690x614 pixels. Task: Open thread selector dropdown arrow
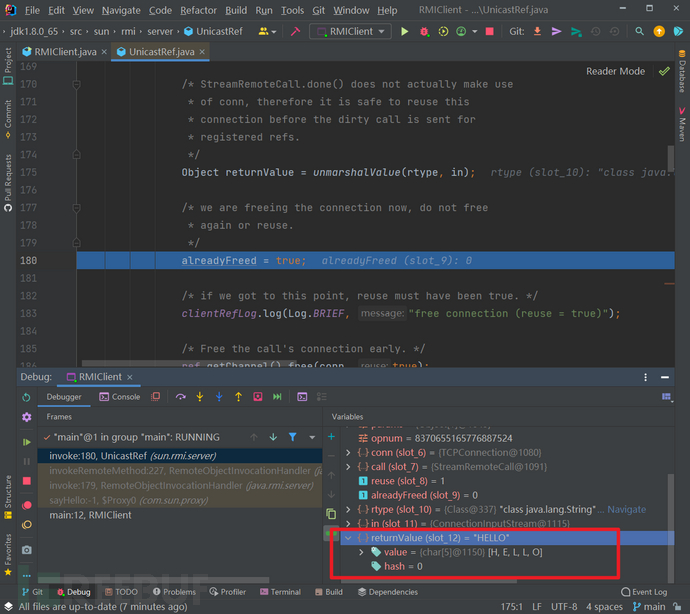click(312, 437)
